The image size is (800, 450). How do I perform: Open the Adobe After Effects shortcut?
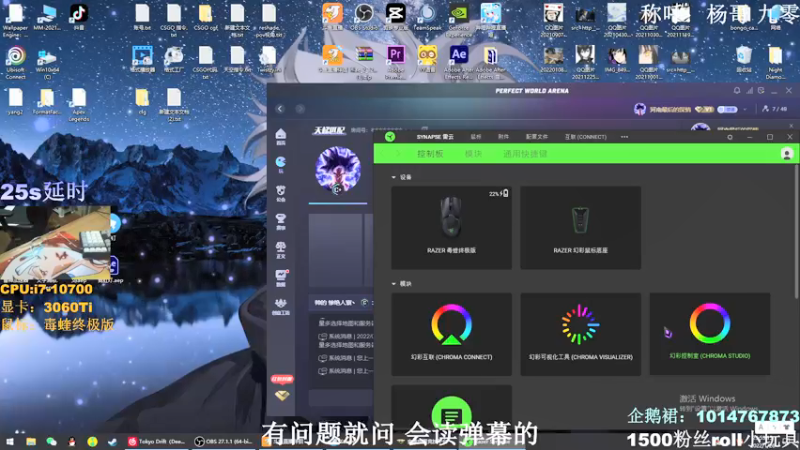(x=459, y=62)
